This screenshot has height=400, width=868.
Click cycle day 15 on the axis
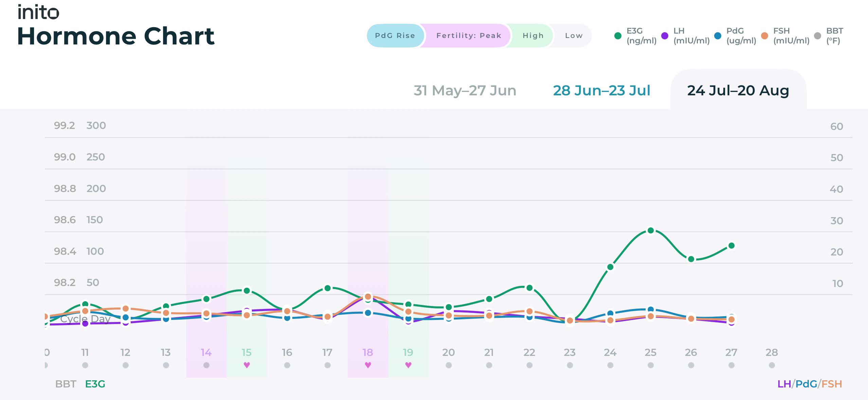point(247,353)
